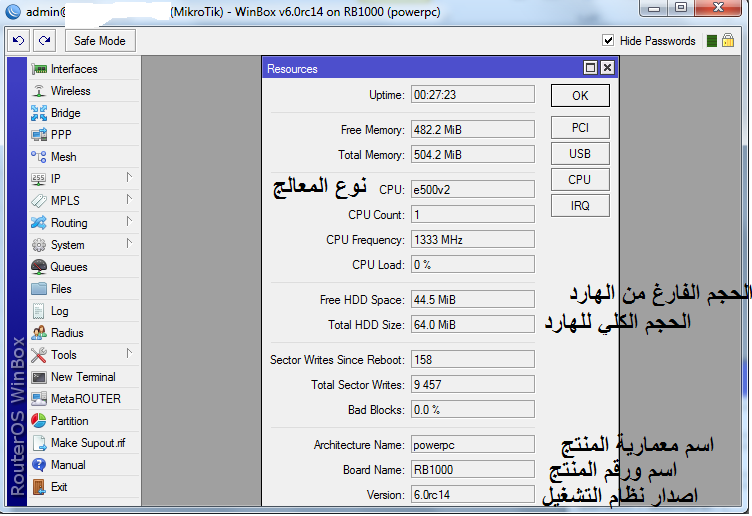
Task: Toggle the Hide Passwords checkbox
Action: 608,41
